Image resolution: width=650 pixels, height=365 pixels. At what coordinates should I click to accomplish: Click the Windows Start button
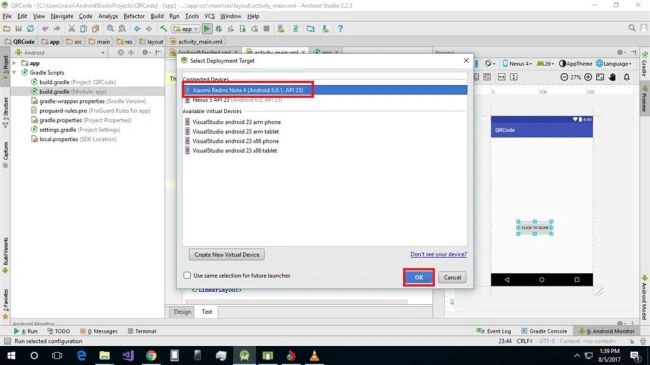(11, 355)
